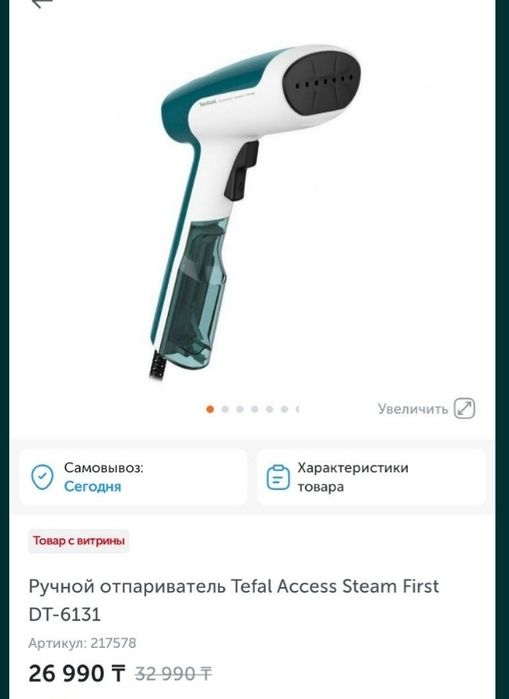
Task: Select the sixth image carousel dot
Action: [x=284, y=409]
